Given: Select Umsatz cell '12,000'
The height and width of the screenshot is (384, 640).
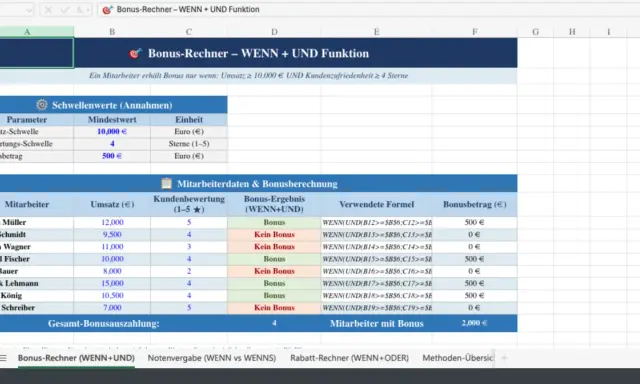Looking at the screenshot, I should [112, 222].
